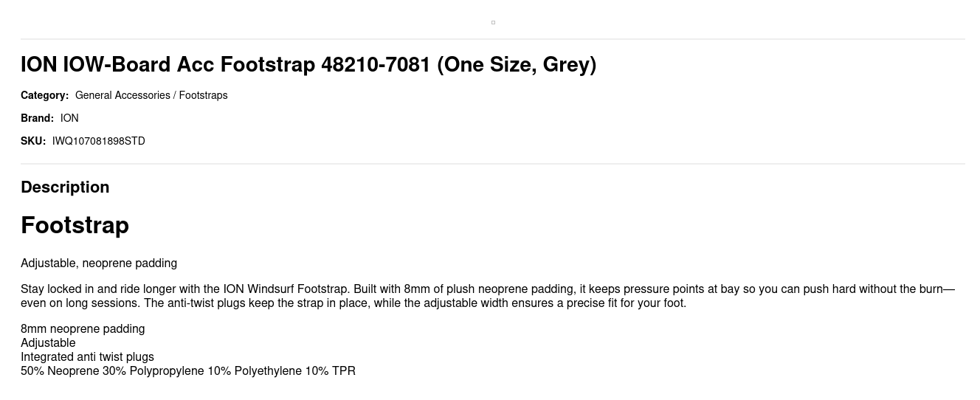Click the small placeholder image at top
Viewport: 980px width, 400px height.
pos(493,22)
